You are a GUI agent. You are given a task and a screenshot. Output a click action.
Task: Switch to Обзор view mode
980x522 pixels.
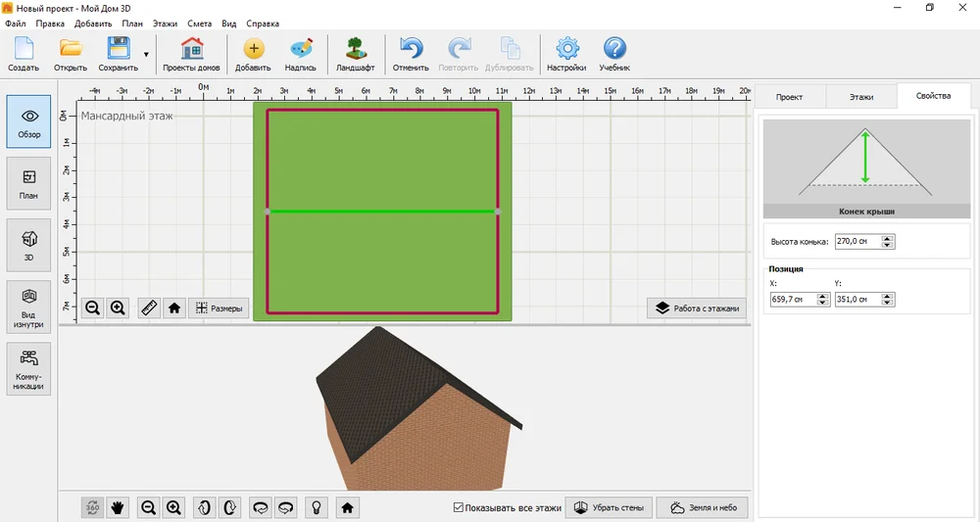coord(28,121)
